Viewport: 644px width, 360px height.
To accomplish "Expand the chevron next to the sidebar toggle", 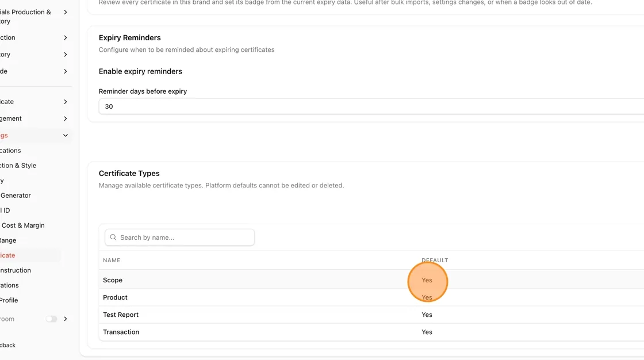I will (66, 319).
